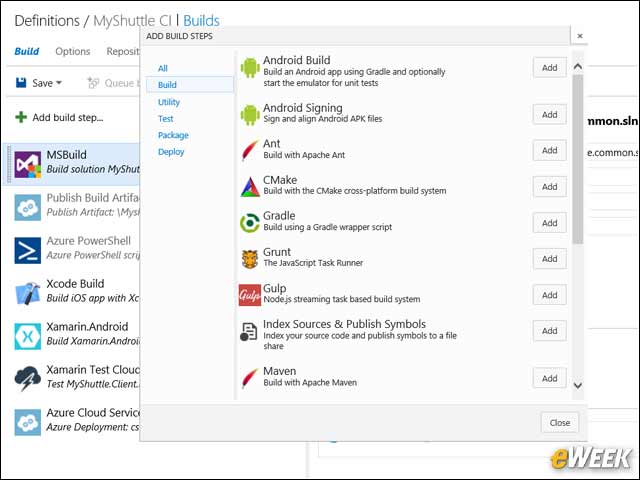The height and width of the screenshot is (480, 640).
Task: Click the Xamarin Test Cloud storm icon
Action: (x=28, y=379)
